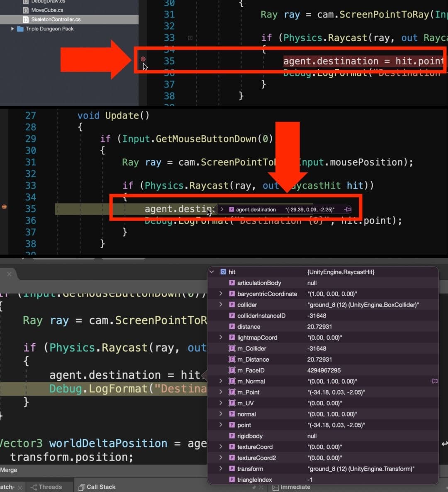
Task: Click the blue folder icon for Triple Dungeon Pack
Action: coord(21,29)
